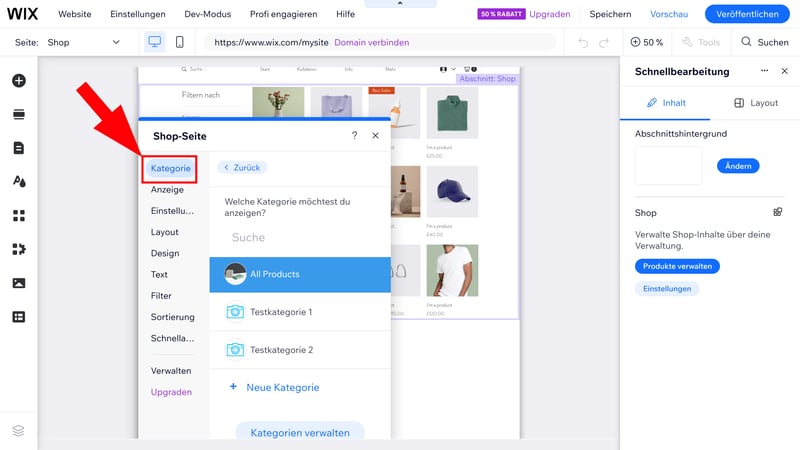Click the Add Elements plus icon
The image size is (800, 450).
pyautogui.click(x=18, y=81)
